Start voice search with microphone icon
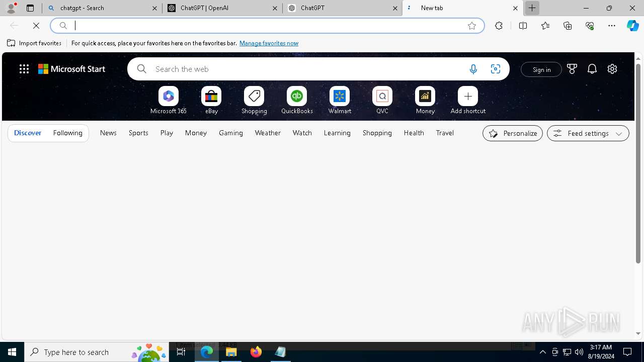Viewport: 644px width, 362px height. point(473,69)
